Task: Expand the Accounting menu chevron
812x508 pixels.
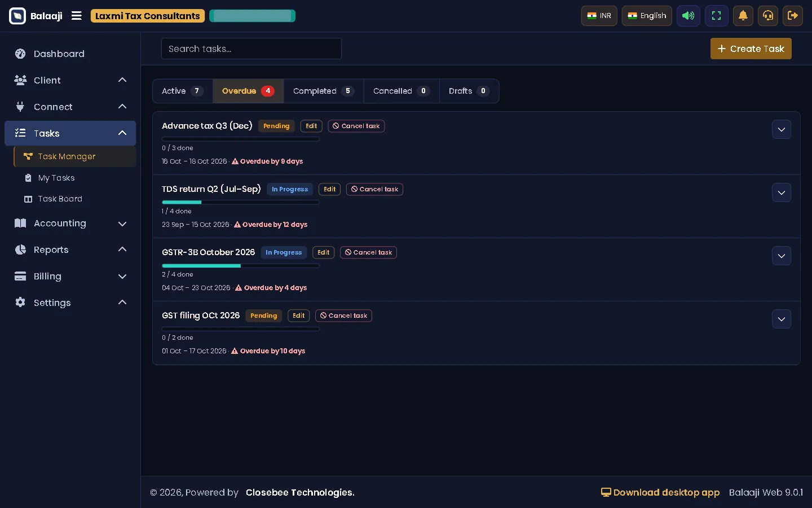Action: (x=122, y=224)
